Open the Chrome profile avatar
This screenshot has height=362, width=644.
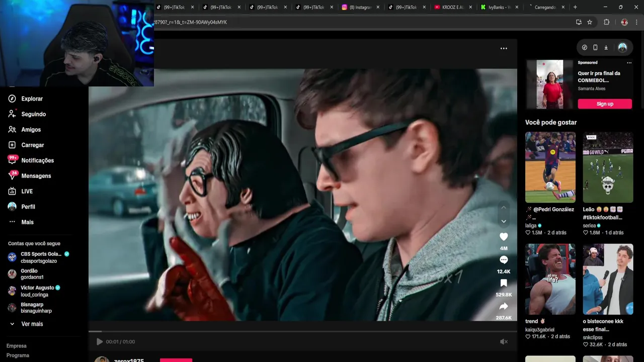(x=624, y=22)
